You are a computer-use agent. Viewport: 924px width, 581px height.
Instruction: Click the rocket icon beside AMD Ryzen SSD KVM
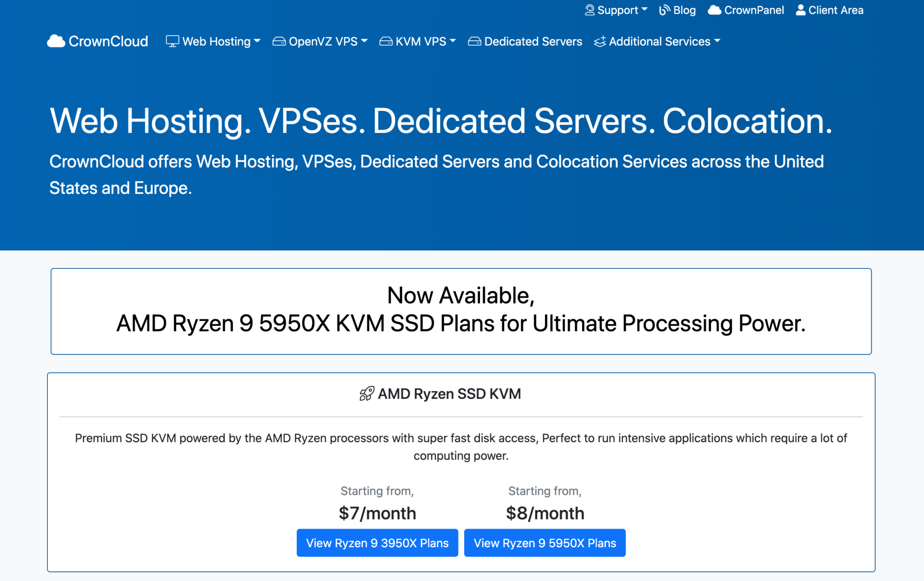366,393
